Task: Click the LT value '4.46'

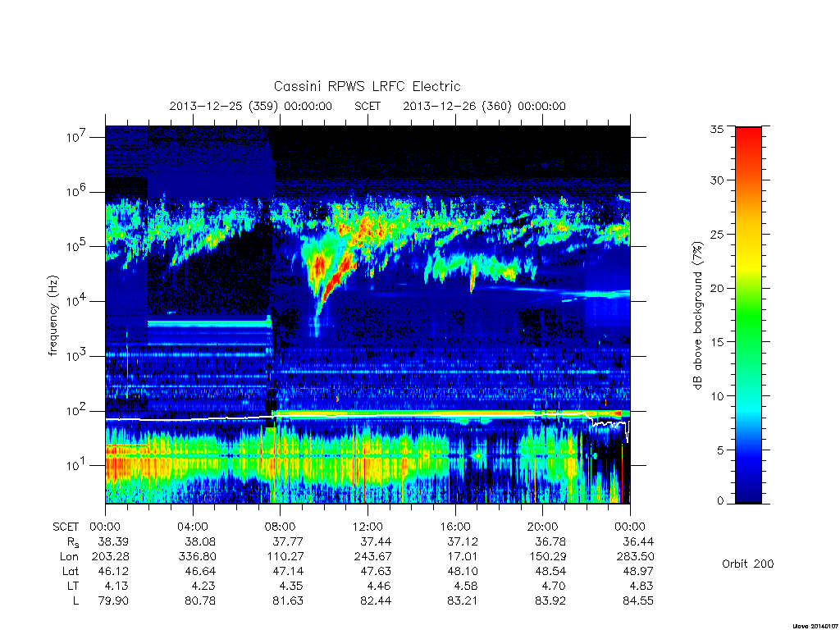Action: point(379,586)
